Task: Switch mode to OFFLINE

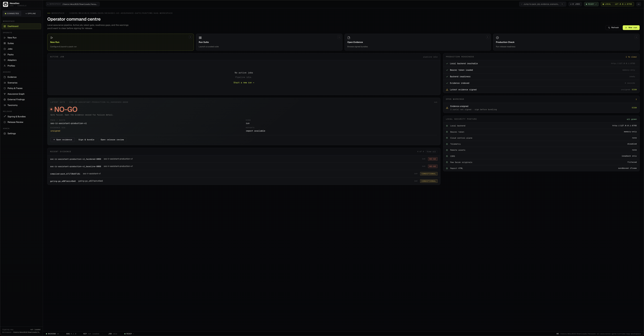Action: 31,13
